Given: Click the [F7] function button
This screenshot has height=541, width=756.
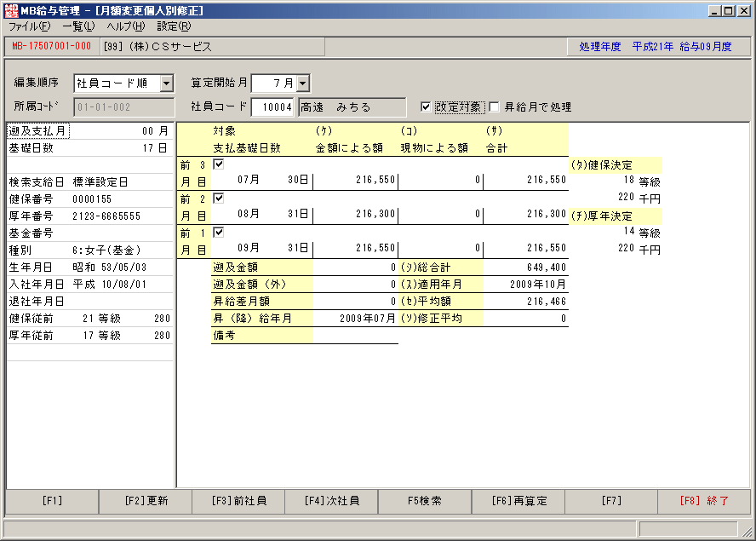Looking at the screenshot, I should click(x=611, y=501).
